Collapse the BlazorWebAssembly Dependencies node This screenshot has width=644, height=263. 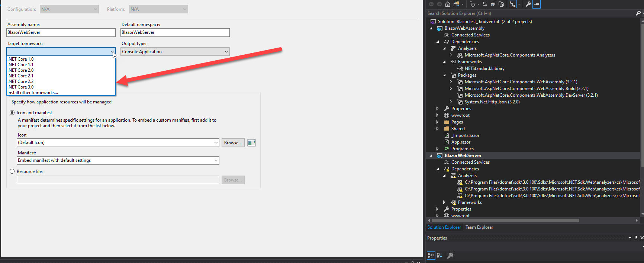[x=438, y=42]
